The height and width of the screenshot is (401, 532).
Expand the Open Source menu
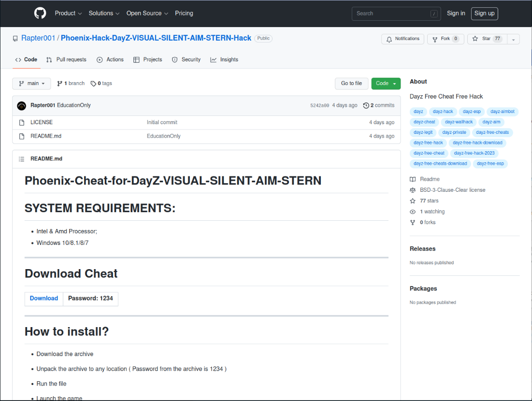[147, 13]
